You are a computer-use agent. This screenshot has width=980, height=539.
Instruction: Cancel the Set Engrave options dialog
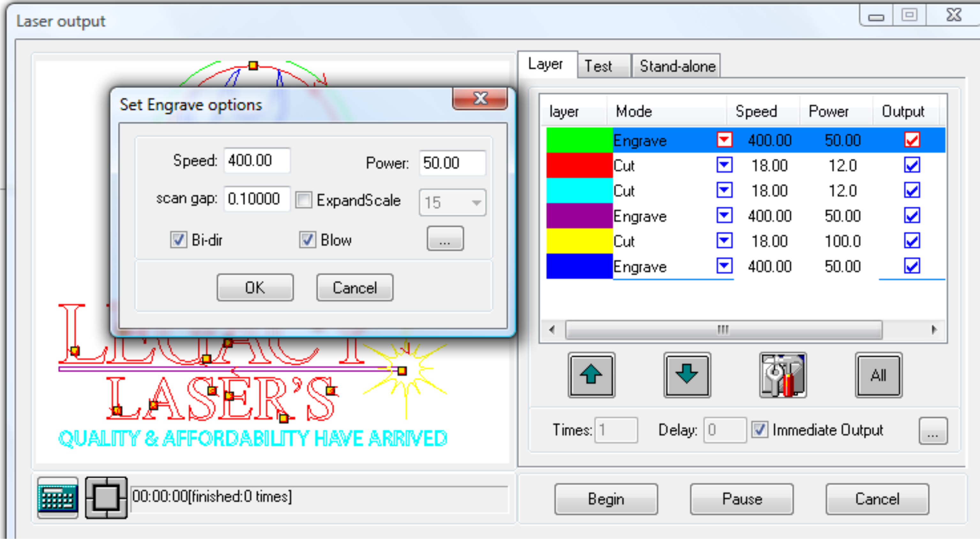coord(355,288)
